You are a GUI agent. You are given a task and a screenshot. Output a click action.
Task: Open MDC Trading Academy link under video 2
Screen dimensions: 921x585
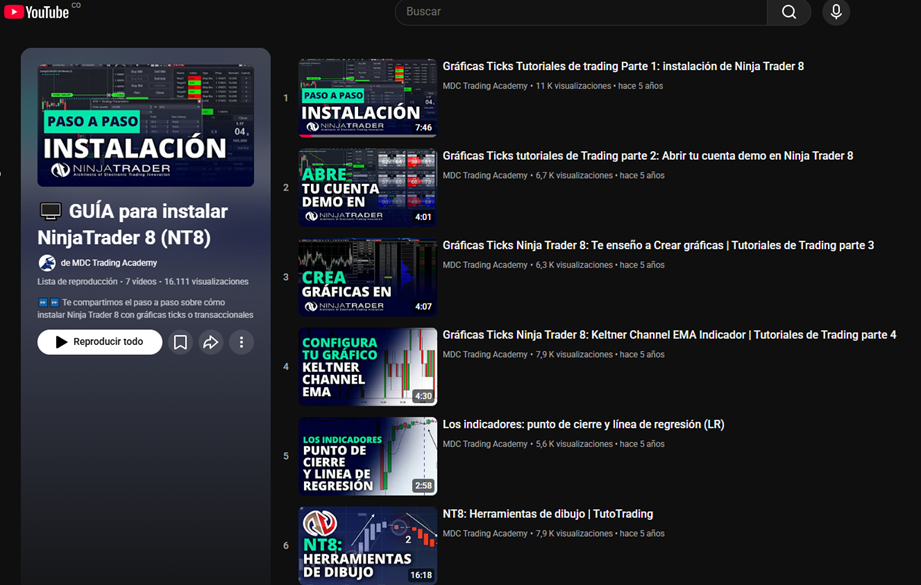[x=485, y=176]
